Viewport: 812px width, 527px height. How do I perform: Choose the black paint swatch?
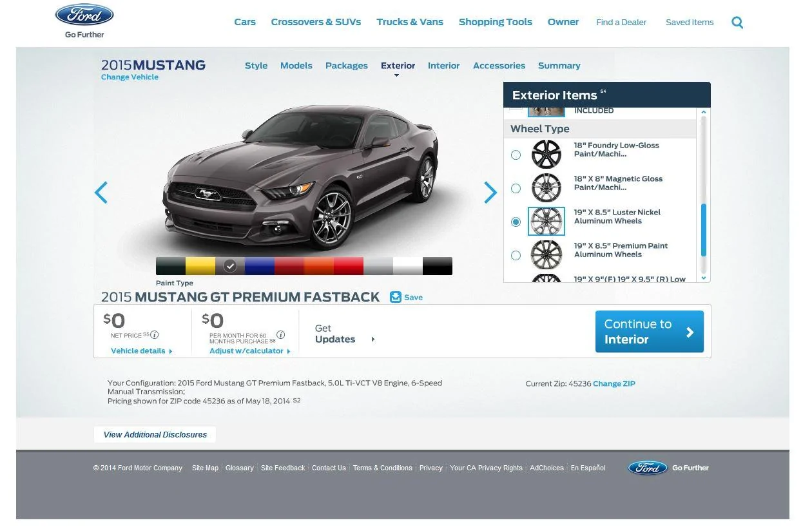point(438,266)
